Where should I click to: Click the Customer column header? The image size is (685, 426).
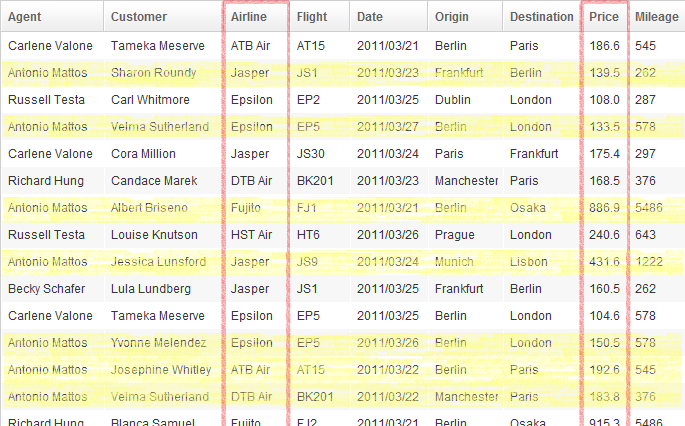[163, 17]
